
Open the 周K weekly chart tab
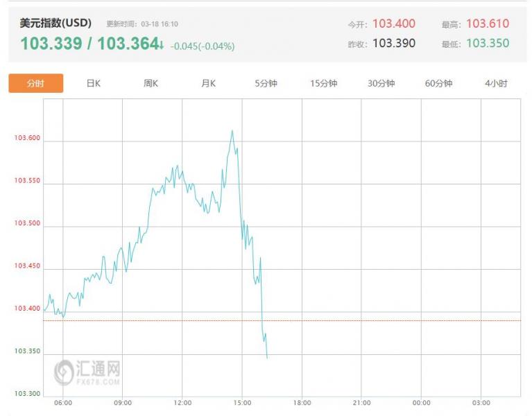tap(151, 83)
